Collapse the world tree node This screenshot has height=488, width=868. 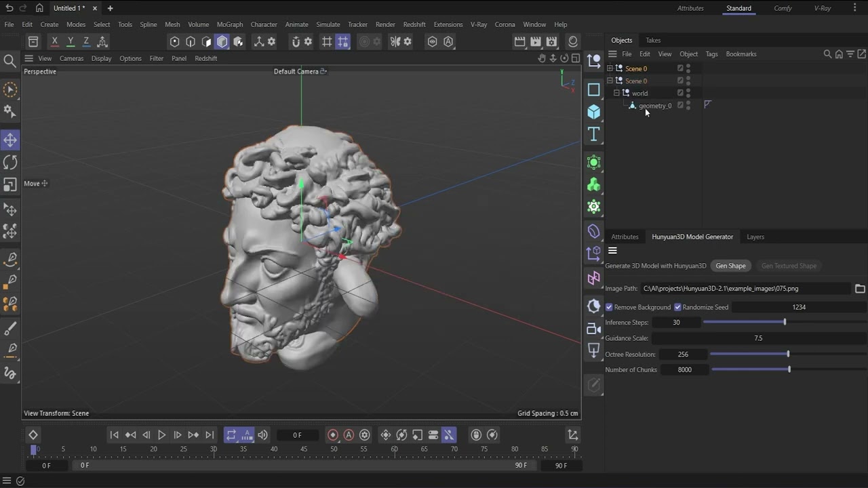coord(616,93)
